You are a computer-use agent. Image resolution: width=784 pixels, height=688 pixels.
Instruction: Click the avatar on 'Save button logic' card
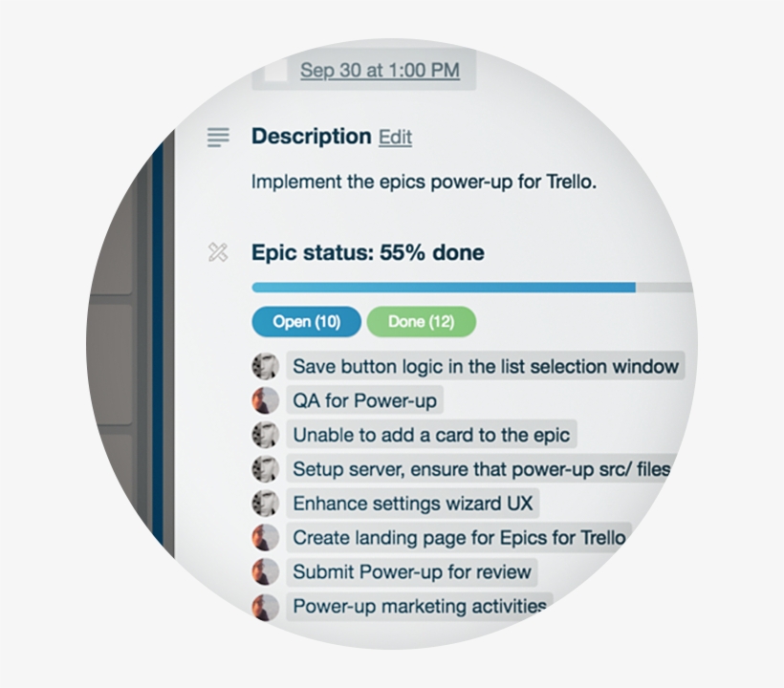(x=265, y=366)
